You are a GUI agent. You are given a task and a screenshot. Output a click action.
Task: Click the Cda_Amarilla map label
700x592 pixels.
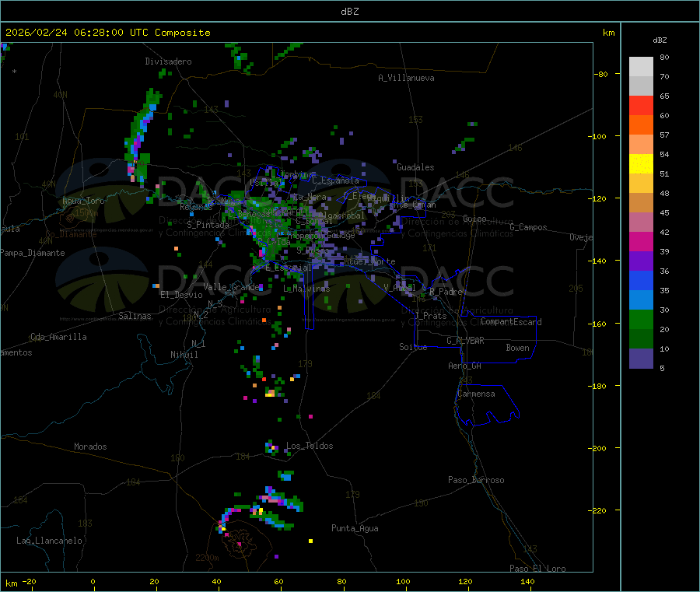click(58, 337)
